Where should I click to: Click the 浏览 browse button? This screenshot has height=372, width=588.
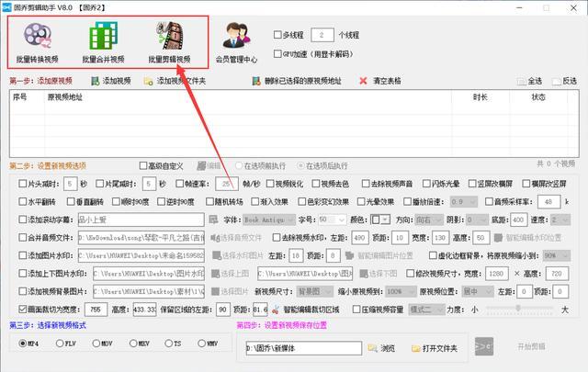[382, 348]
